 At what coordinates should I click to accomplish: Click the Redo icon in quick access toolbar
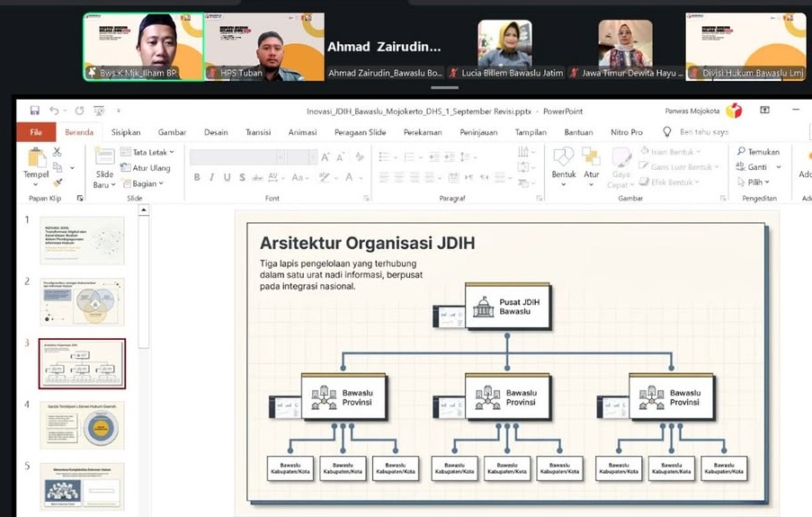point(79,111)
